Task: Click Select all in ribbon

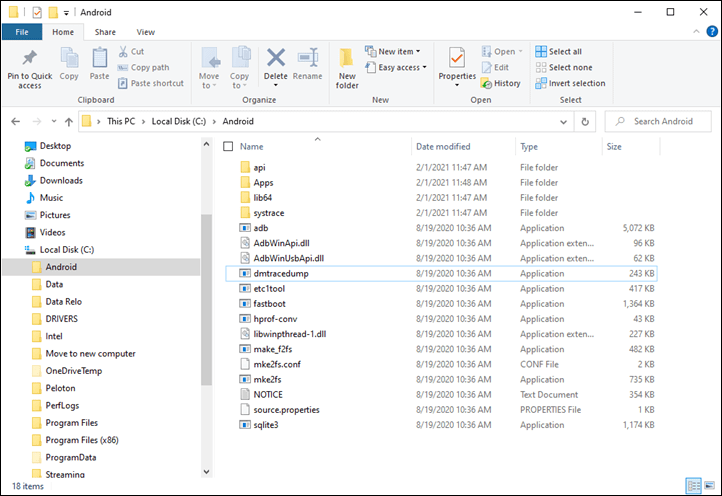Action: pyautogui.click(x=558, y=52)
